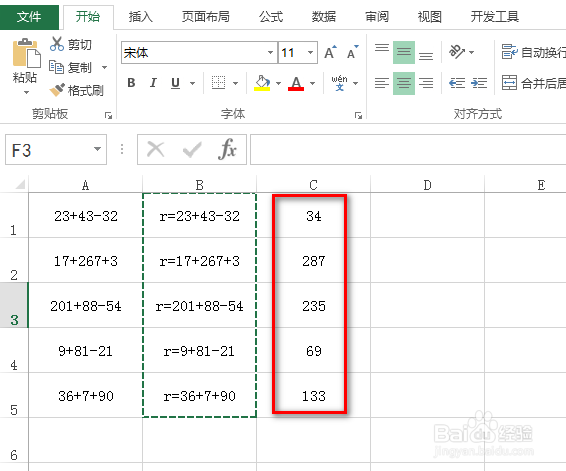Open the font size 11 dropdown

click(x=310, y=53)
